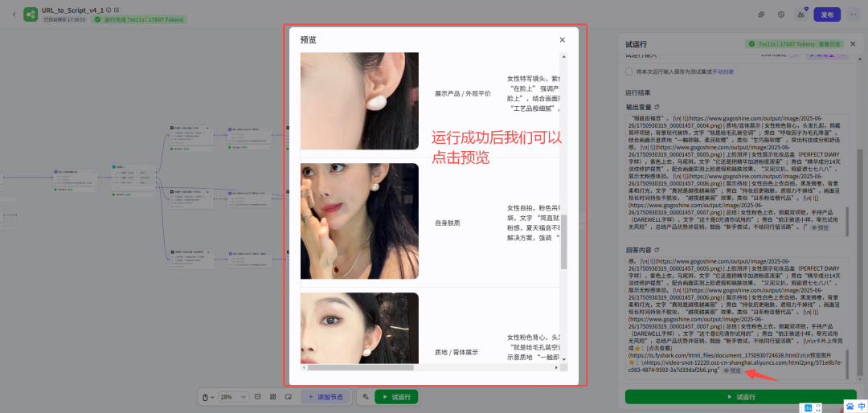Click the 添加节点 add node button

pyautogui.click(x=325, y=397)
